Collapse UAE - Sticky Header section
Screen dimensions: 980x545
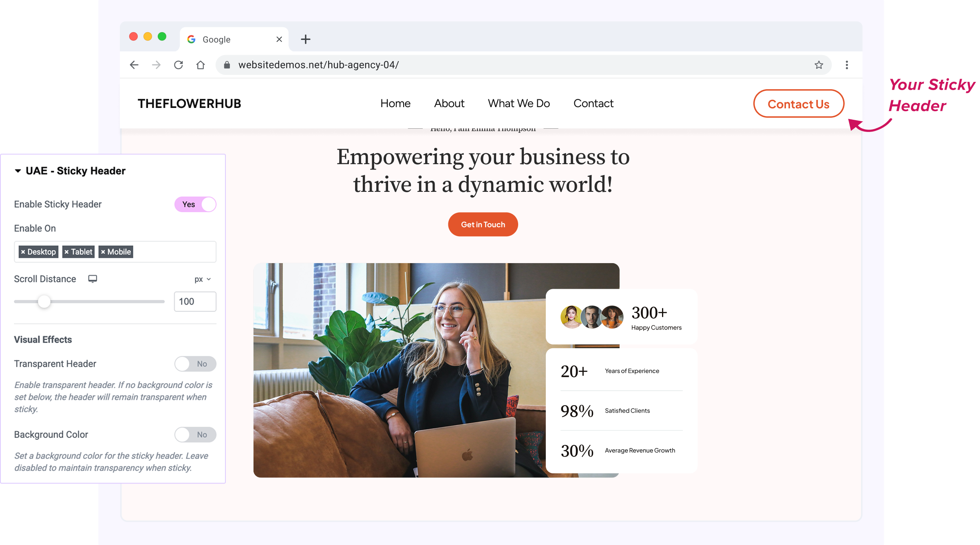coord(18,171)
